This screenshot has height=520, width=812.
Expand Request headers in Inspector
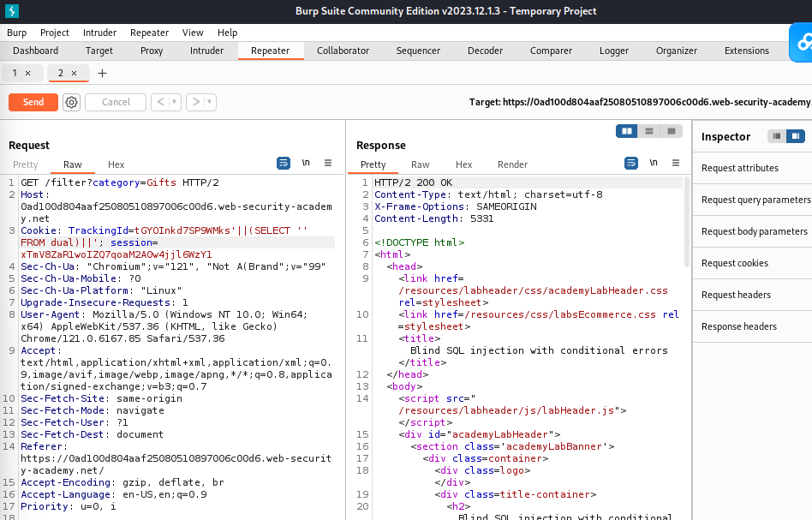click(x=752, y=295)
